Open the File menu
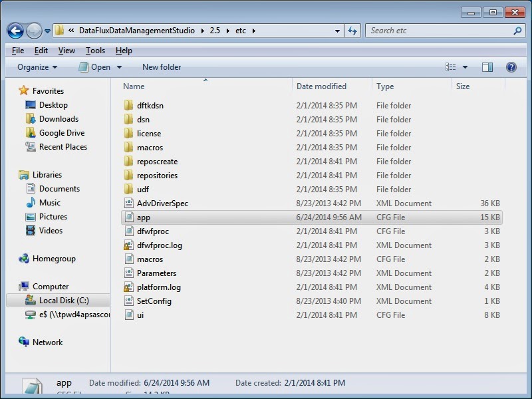532x399 pixels. [x=18, y=51]
